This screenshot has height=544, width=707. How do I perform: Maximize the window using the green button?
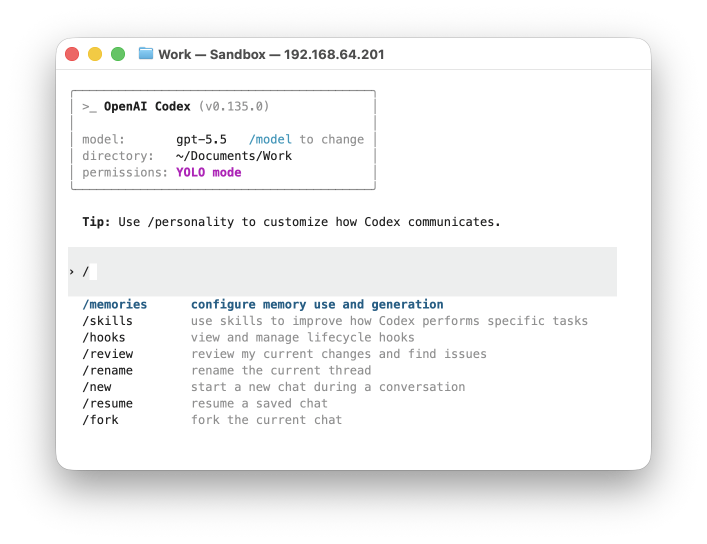(118, 54)
